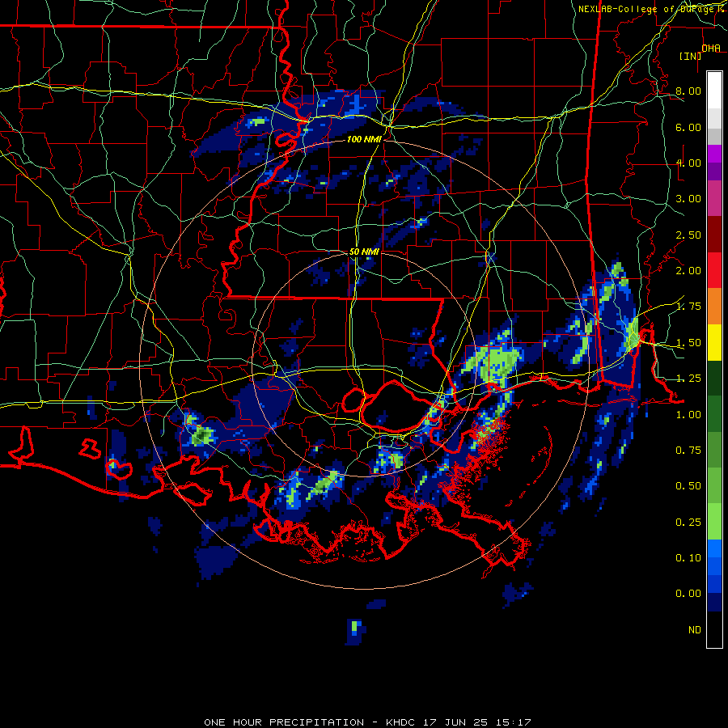This screenshot has width=728, height=728.
Task: Click the 0.10 legend value
Action: pyautogui.click(x=688, y=558)
